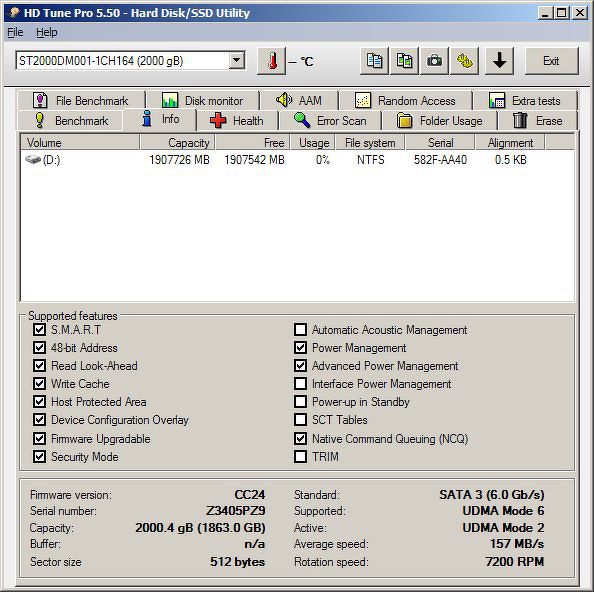Select the Info tab
The height and width of the screenshot is (592, 594).
pos(160,119)
